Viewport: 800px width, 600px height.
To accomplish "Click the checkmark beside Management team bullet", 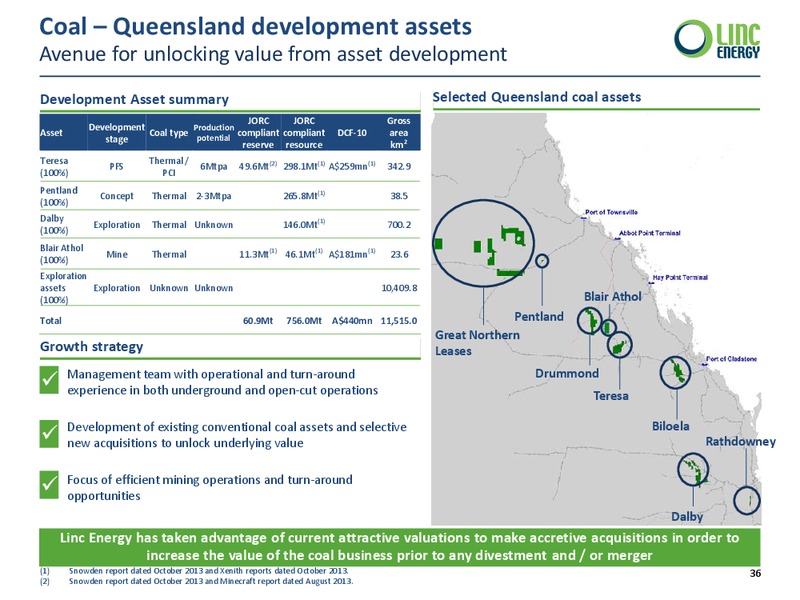I will pyautogui.click(x=49, y=380).
